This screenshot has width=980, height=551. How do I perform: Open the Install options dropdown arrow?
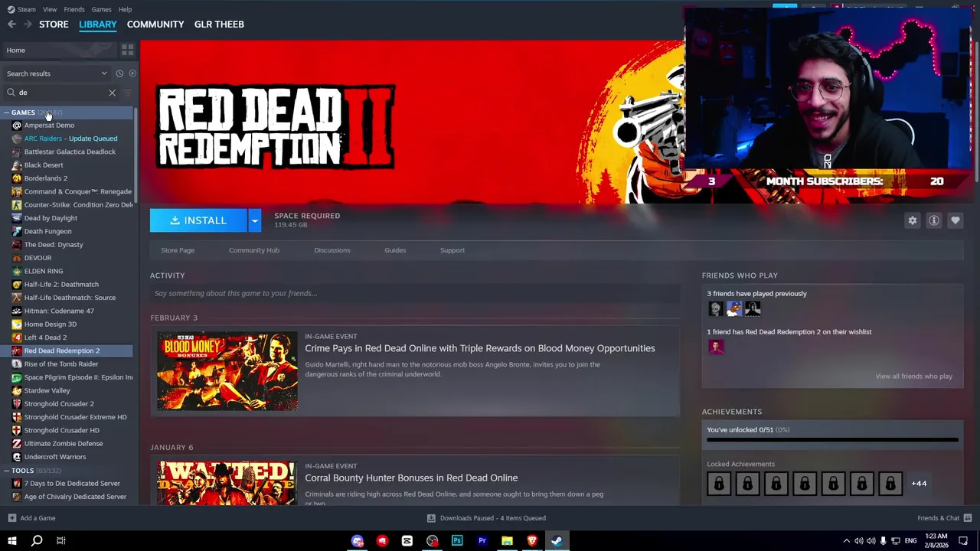(255, 220)
